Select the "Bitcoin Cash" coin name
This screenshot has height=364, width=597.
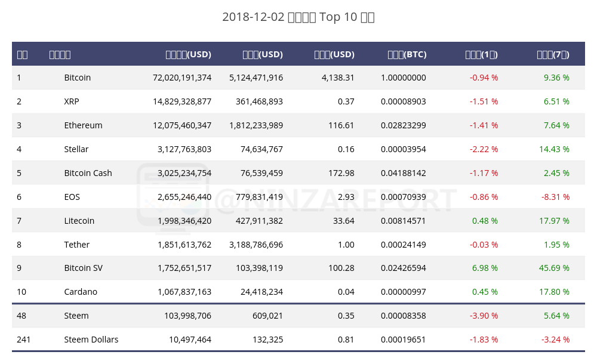(88, 173)
